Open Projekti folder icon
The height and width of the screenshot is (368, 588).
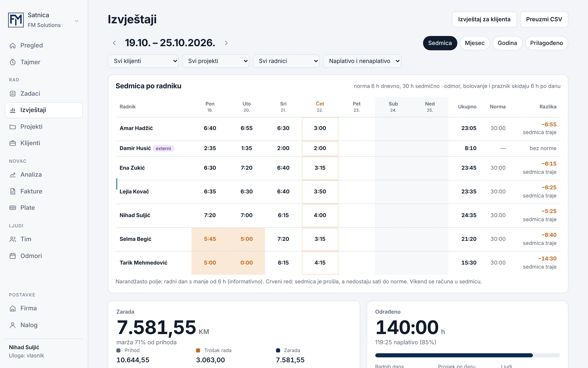coord(13,127)
